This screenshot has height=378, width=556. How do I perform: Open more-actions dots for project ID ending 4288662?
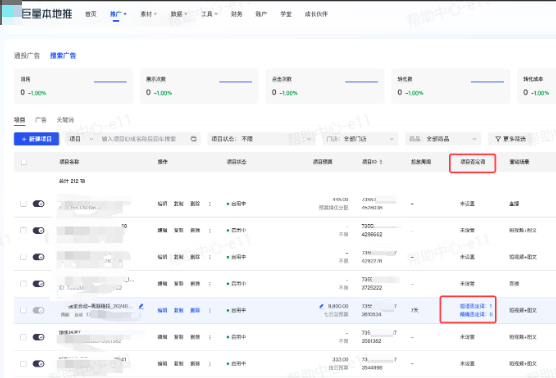pos(210,230)
